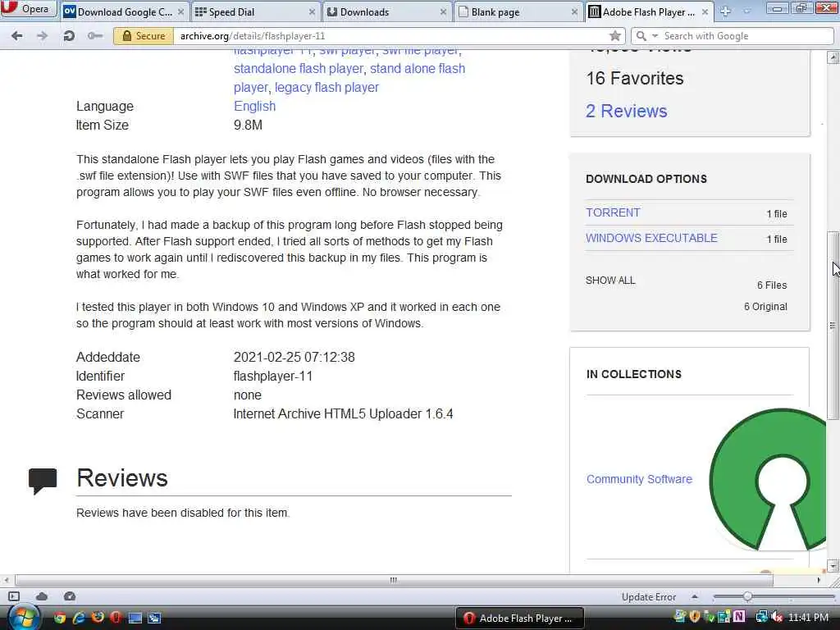Download the TORRENT file option

point(613,212)
